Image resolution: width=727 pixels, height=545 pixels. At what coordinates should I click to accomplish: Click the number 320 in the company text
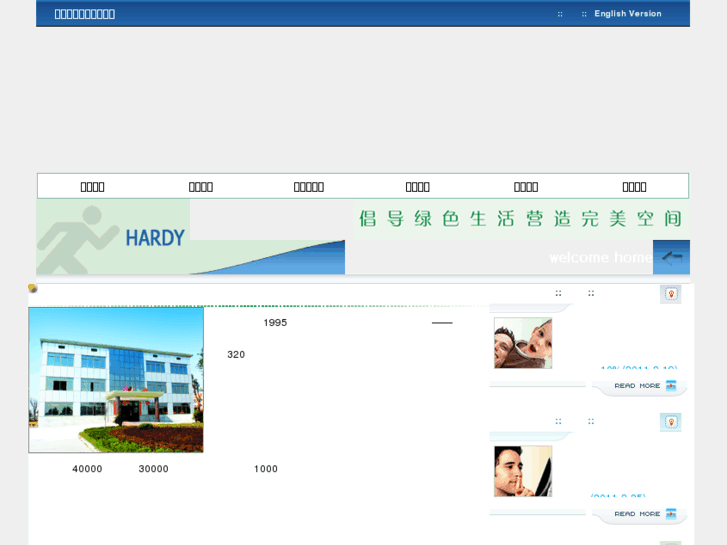point(236,355)
